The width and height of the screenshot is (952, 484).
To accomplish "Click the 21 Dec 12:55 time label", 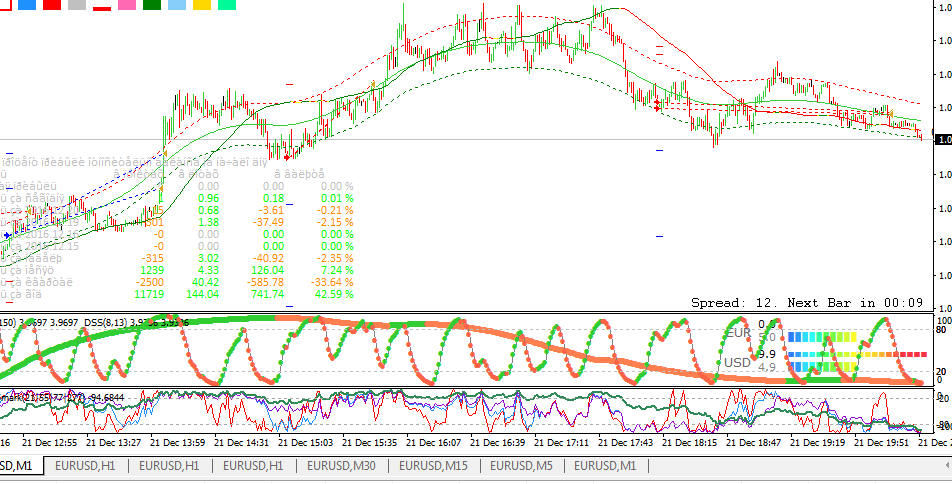I will pyautogui.click(x=49, y=443).
